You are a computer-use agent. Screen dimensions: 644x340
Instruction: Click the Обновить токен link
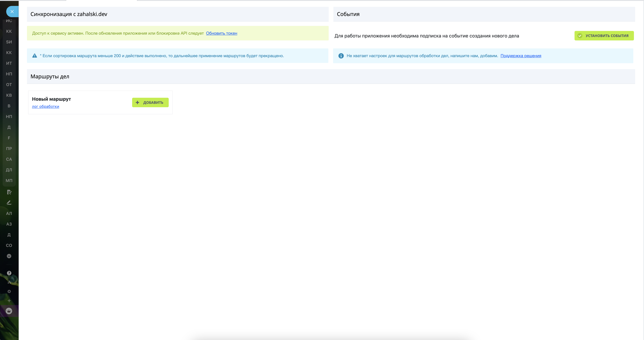[221, 33]
